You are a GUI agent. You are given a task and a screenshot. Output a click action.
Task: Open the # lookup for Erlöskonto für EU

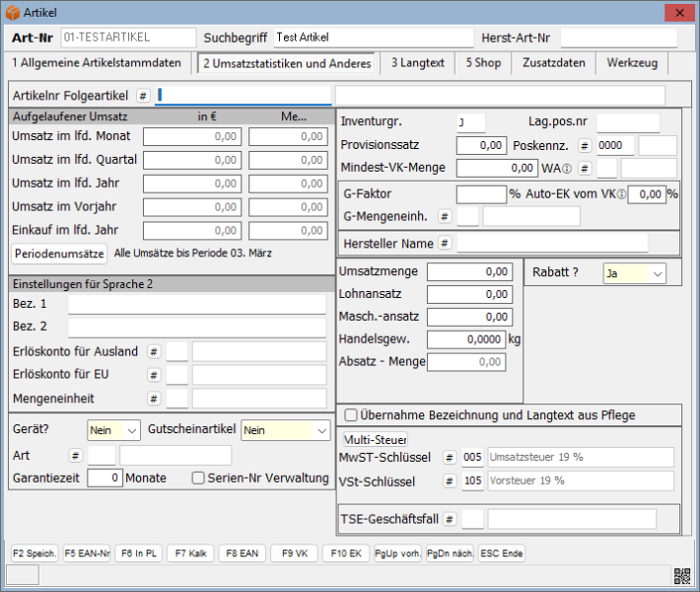pyautogui.click(x=153, y=375)
